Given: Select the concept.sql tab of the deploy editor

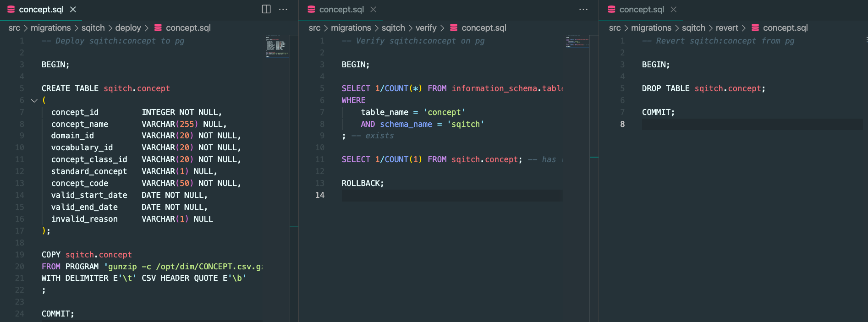Looking at the screenshot, I should tap(41, 10).
